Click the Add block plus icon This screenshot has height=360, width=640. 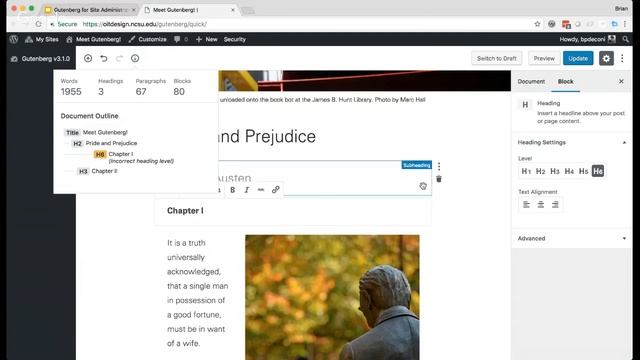pyautogui.click(x=88, y=58)
